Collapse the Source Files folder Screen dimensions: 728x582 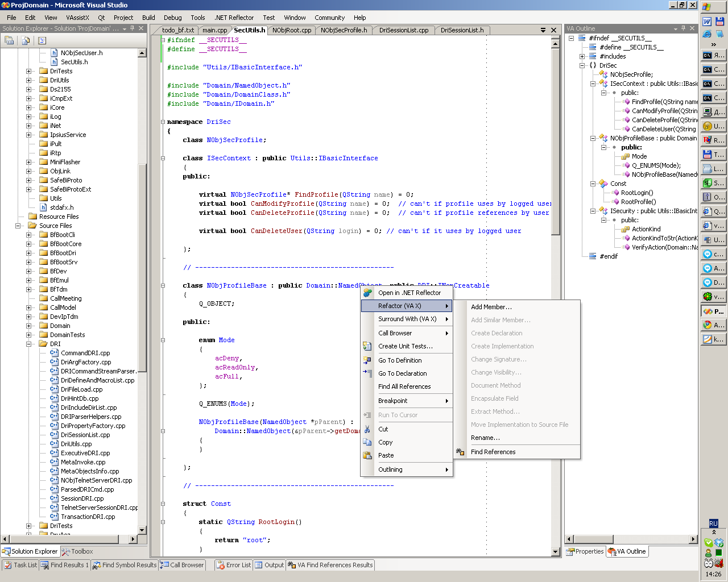tap(18, 226)
